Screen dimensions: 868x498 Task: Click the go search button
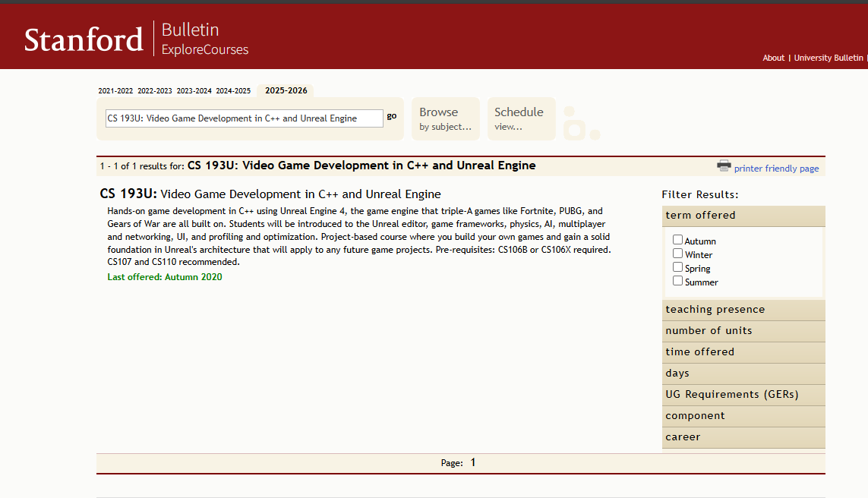[x=392, y=116]
